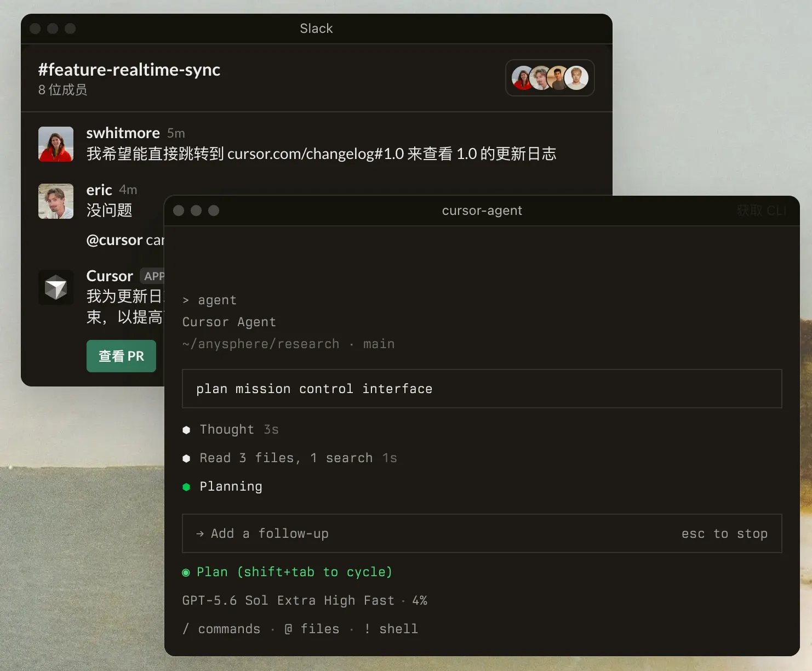Screen dimensions: 812x671
Task: Click the Planning step label
Action: [231, 486]
